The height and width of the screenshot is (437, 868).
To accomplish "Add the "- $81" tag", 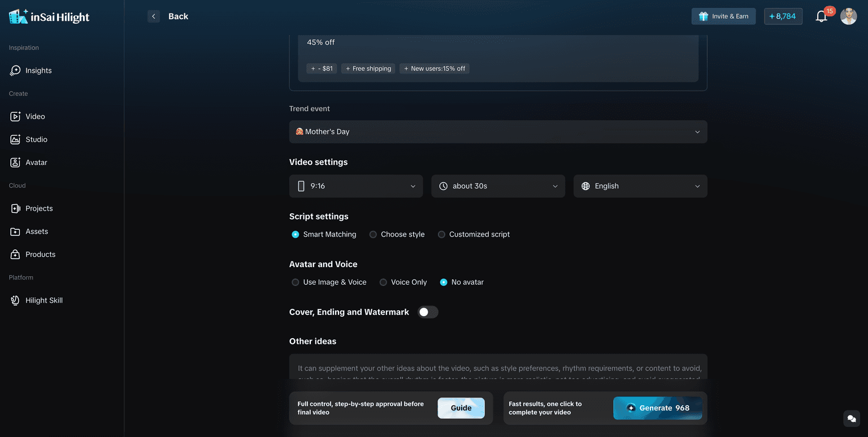I will [322, 68].
